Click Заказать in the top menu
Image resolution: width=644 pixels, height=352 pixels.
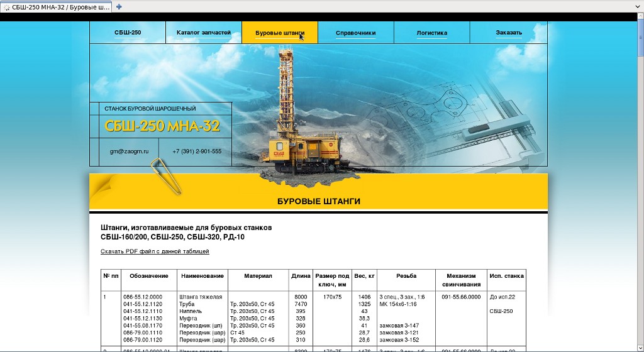click(x=509, y=33)
